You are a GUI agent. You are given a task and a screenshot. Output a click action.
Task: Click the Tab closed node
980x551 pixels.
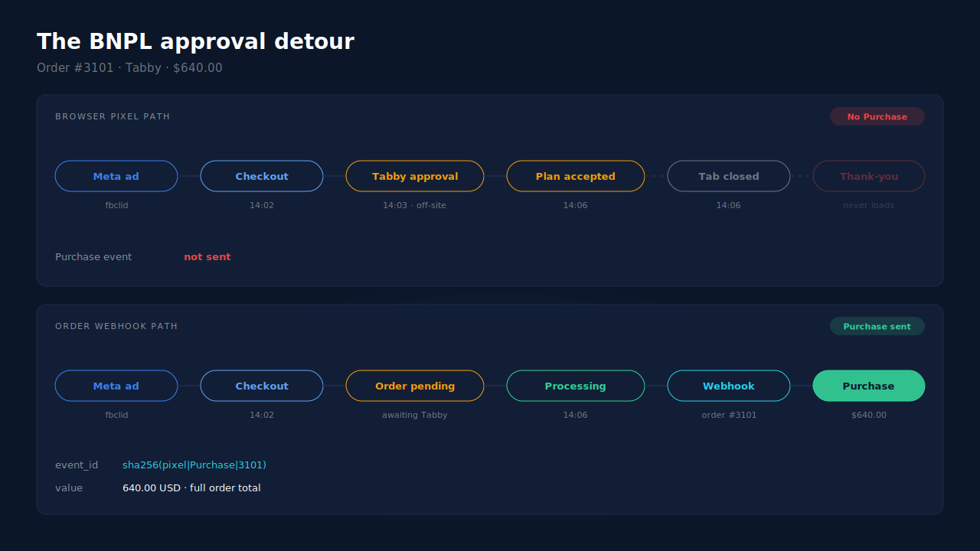coord(729,176)
